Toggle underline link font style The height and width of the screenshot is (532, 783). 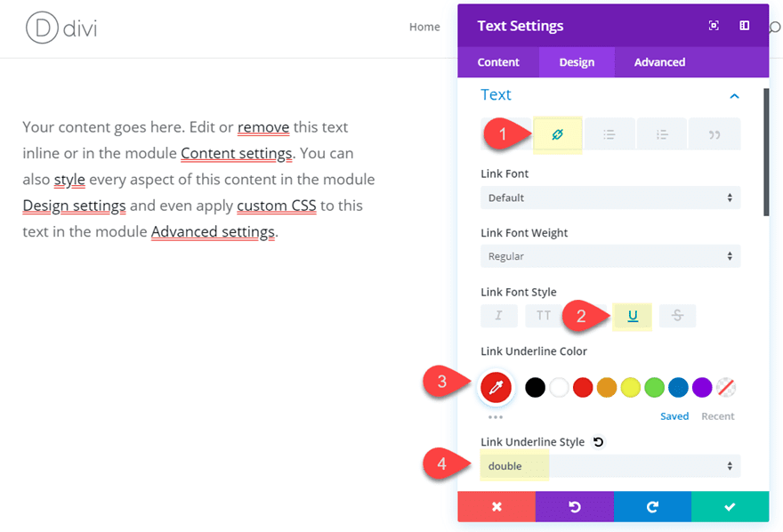(632, 315)
